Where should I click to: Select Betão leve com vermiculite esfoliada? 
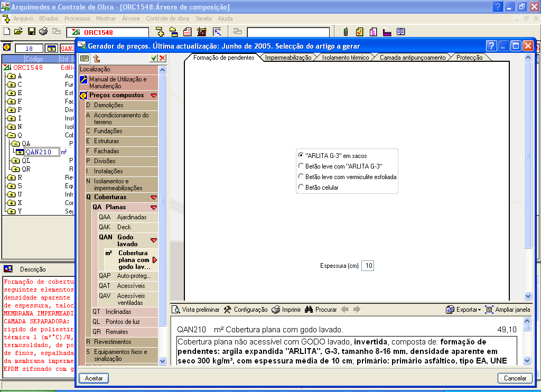tap(301, 177)
